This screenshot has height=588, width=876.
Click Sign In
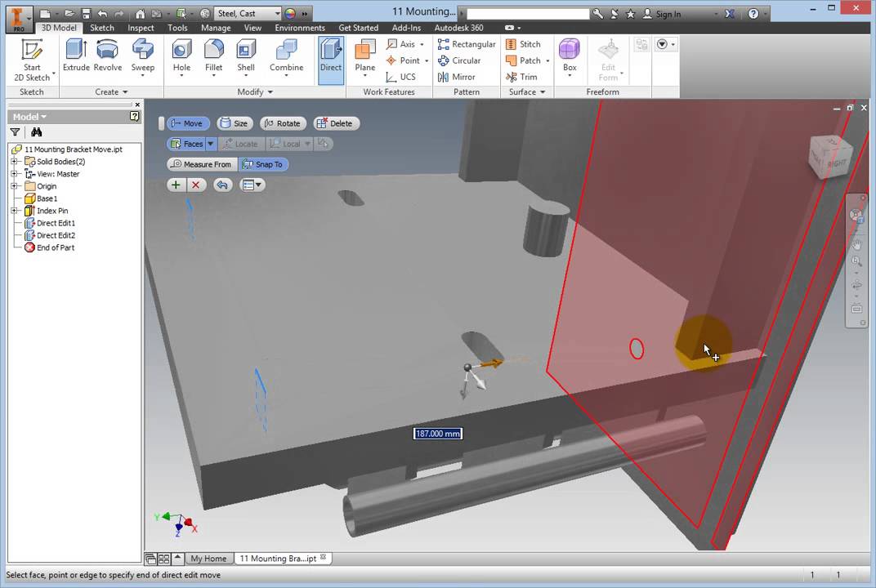[661, 14]
